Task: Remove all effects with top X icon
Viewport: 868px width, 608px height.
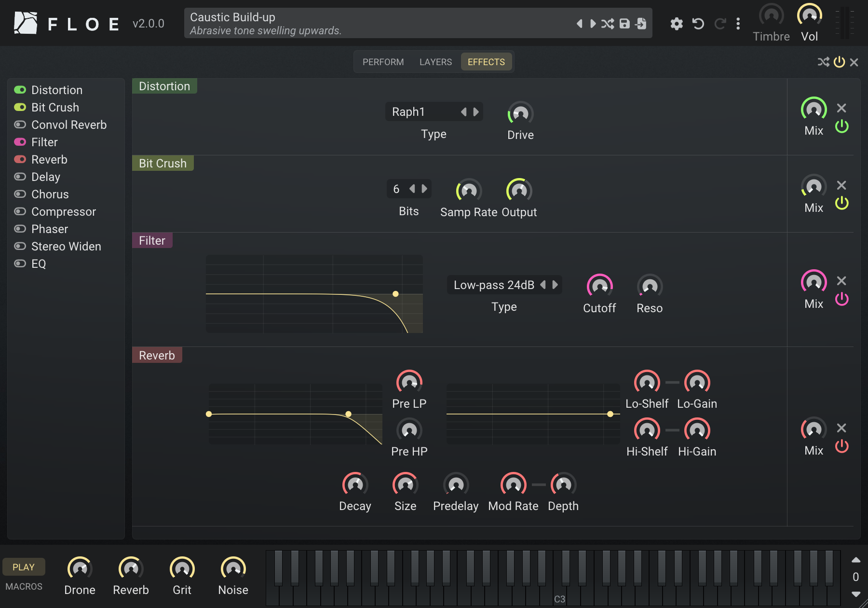Action: pos(854,62)
